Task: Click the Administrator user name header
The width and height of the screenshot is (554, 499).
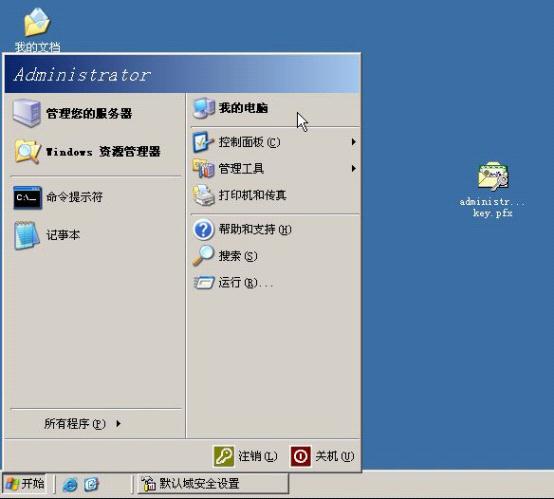Action: 82,75
